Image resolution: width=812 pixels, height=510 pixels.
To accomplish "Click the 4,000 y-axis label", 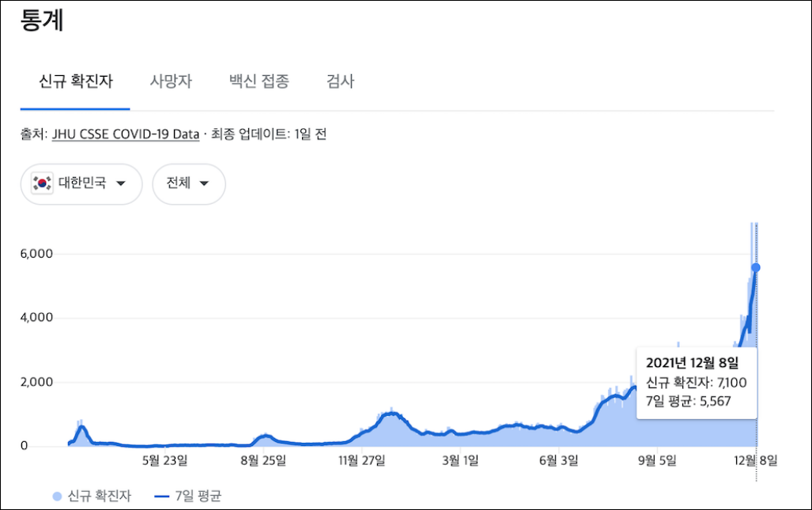I will point(36,317).
